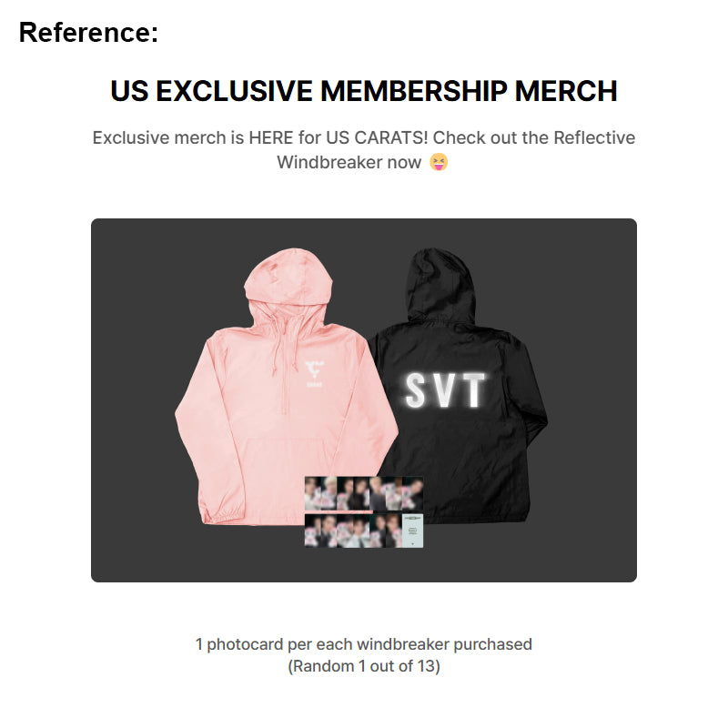Click the '1 photocard per each windbreaker' caption

(363, 644)
